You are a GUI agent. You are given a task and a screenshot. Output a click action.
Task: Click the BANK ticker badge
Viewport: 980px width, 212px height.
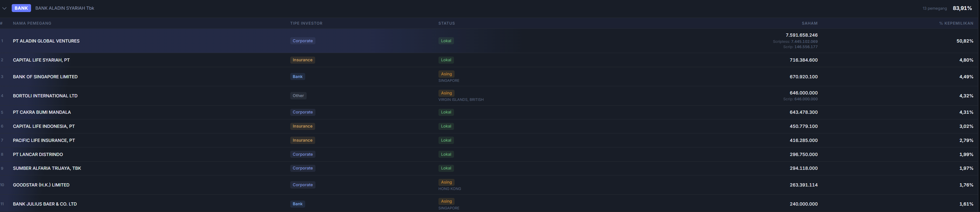tap(21, 8)
